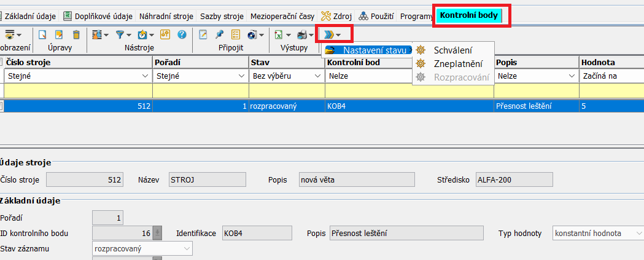This screenshot has height=260, width=644.
Task: Click the pushpin icon in Připojit
Action: click(x=219, y=34)
